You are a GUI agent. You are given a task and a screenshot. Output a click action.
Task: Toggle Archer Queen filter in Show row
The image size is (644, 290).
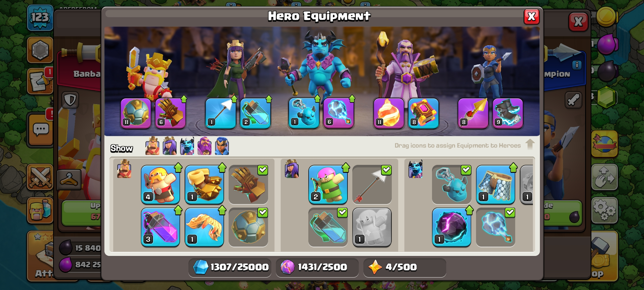coord(170,146)
